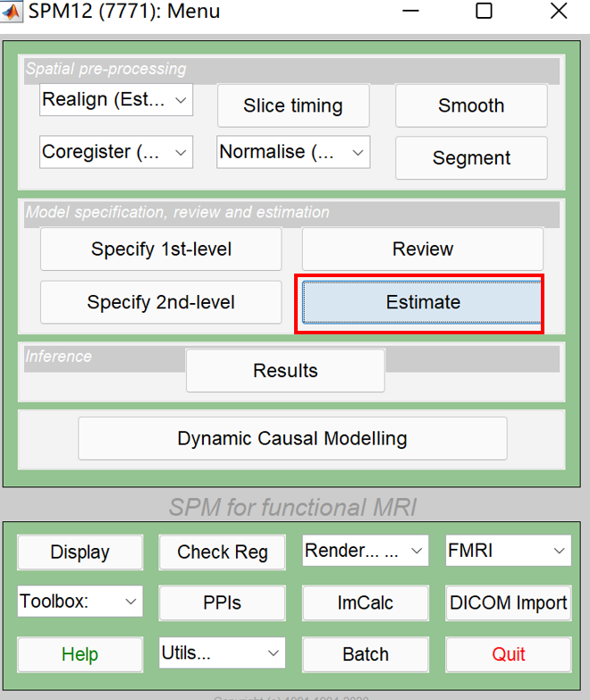
Task: Open Specify 1st-level
Action: [x=161, y=249]
